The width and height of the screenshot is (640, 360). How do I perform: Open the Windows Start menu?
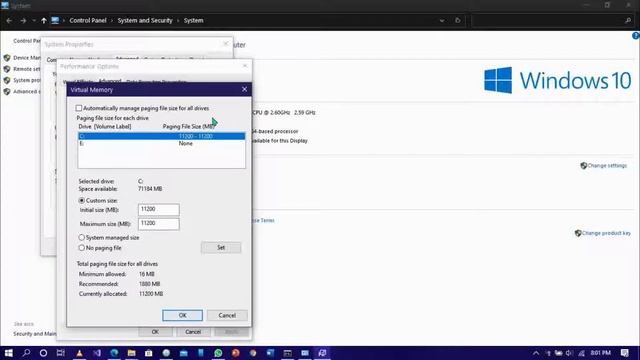pos(9,353)
